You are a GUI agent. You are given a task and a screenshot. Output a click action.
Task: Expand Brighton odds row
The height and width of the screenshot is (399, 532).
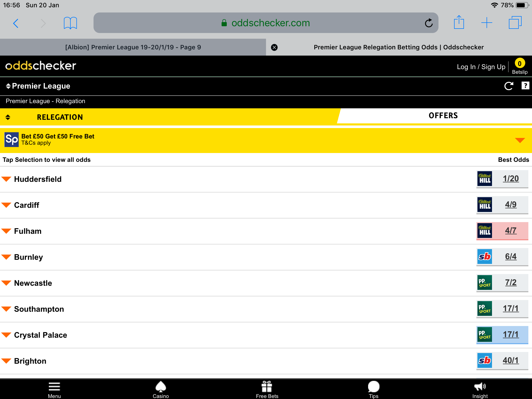(x=6, y=361)
